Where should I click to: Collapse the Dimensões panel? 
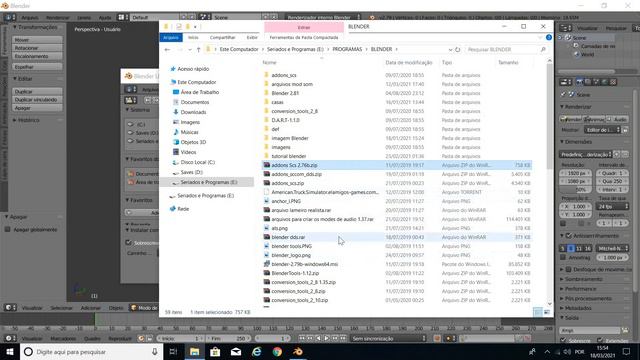(562, 142)
